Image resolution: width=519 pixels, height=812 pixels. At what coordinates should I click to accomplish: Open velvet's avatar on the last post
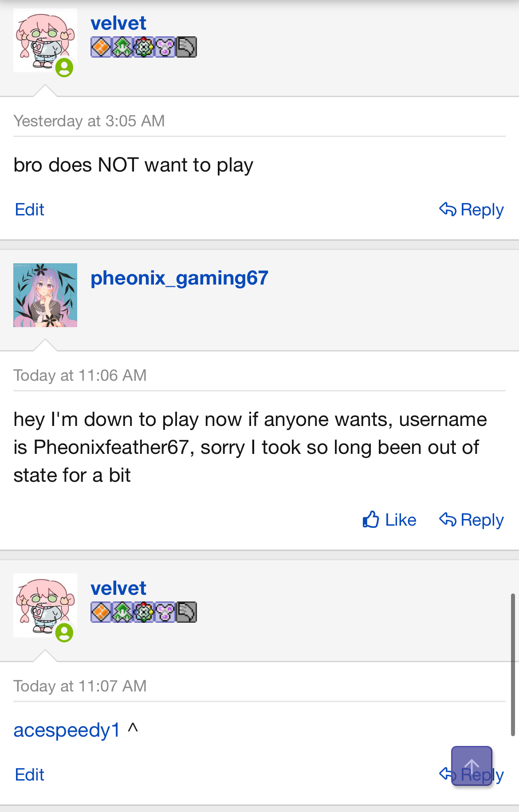coord(45,605)
